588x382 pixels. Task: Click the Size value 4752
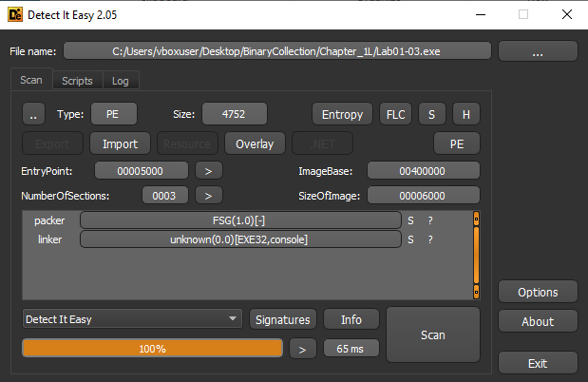tap(235, 114)
